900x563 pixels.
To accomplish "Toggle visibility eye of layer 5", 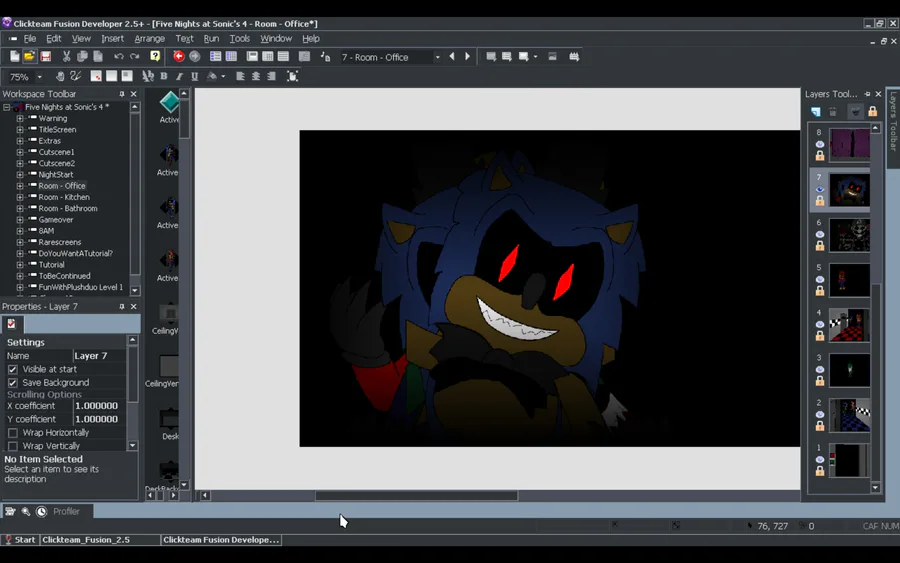I will click(x=820, y=279).
